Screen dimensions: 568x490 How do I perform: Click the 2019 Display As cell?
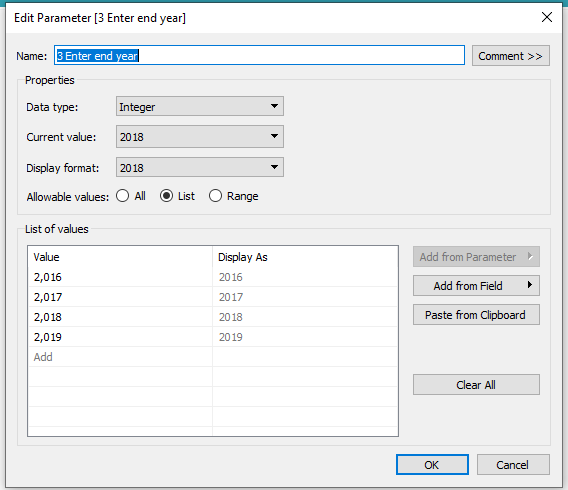(305, 337)
